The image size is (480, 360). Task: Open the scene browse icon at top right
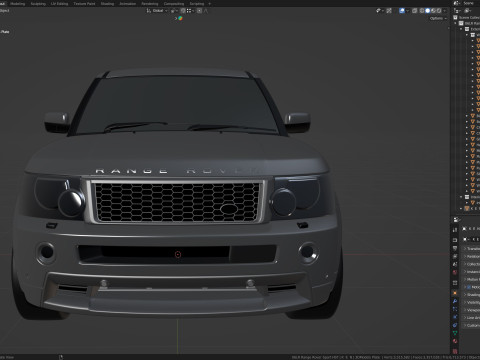pyautogui.click(x=457, y=3)
